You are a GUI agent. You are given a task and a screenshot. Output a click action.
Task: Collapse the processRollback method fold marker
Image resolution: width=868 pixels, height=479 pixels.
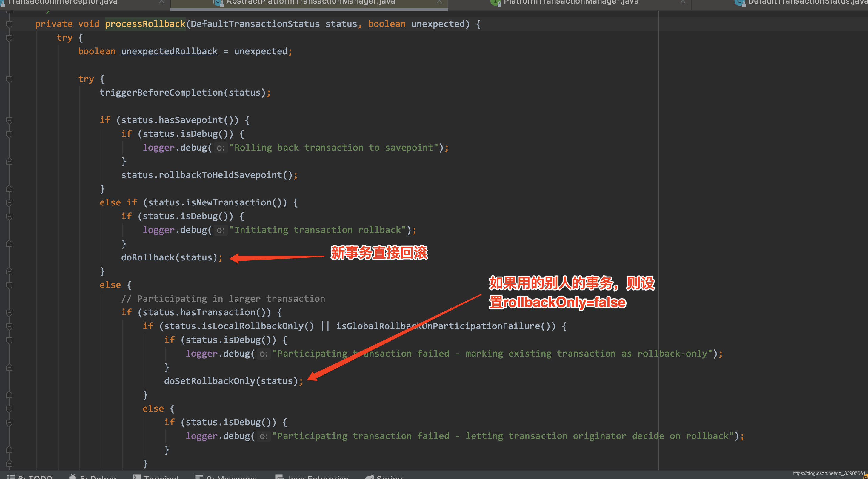[10, 24]
